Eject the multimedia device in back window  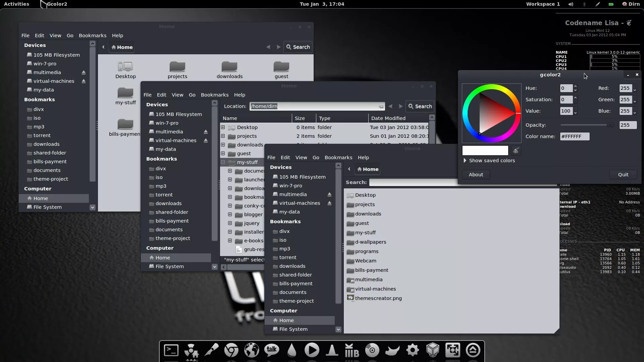pos(84,72)
